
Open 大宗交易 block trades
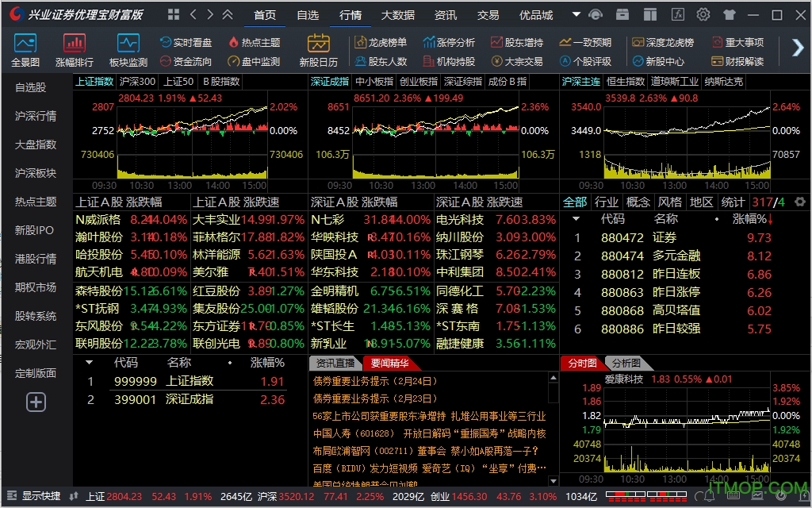(x=517, y=62)
